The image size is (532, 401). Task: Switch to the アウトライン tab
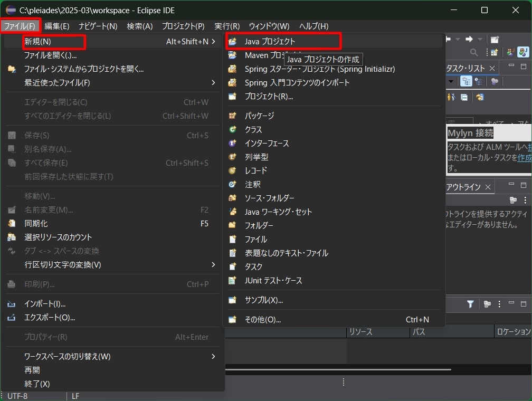[463, 187]
